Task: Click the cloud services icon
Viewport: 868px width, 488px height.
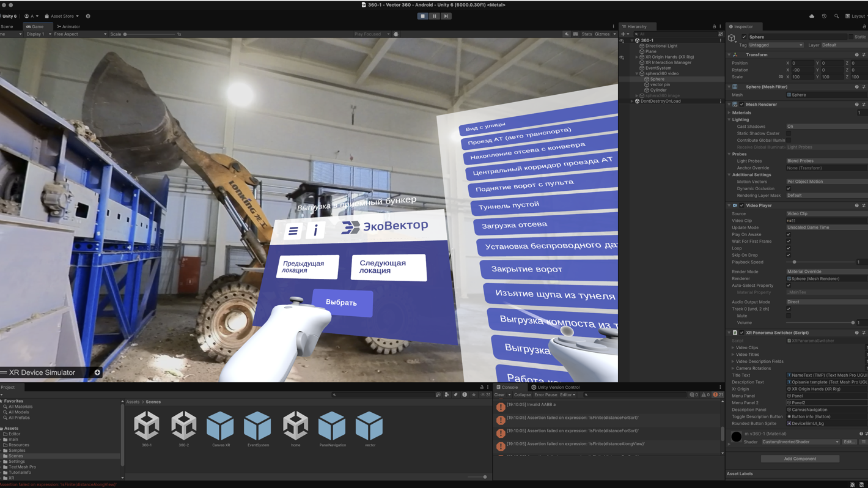Action: point(812,17)
